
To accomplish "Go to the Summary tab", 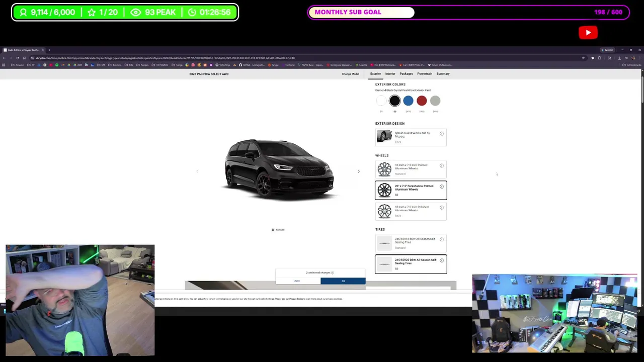I will click(x=443, y=74).
